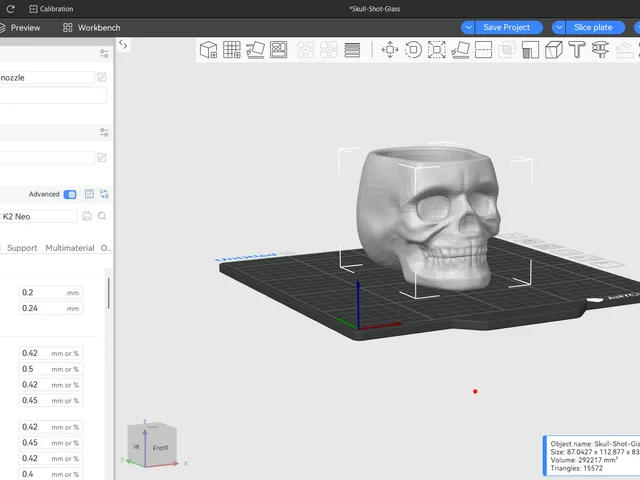Viewport: 640px width, 480px height.
Task: Click the 0.2 mm layer height field
Action: [x=51, y=292]
